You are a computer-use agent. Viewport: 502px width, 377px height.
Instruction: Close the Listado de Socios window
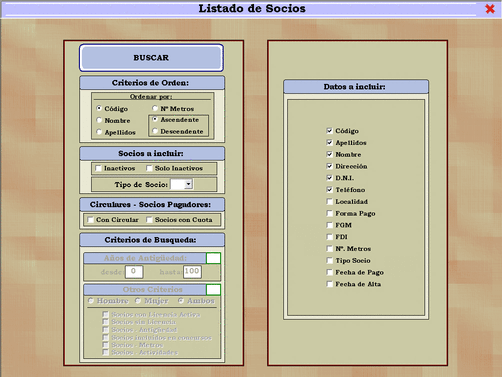[x=490, y=9]
